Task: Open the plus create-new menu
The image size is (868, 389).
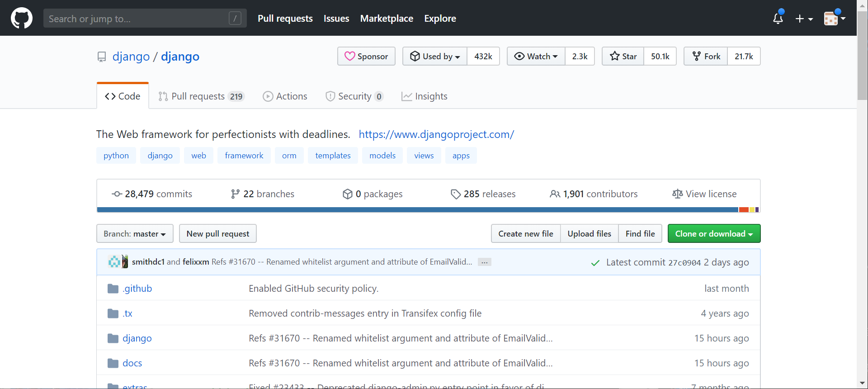Action: 804,19
